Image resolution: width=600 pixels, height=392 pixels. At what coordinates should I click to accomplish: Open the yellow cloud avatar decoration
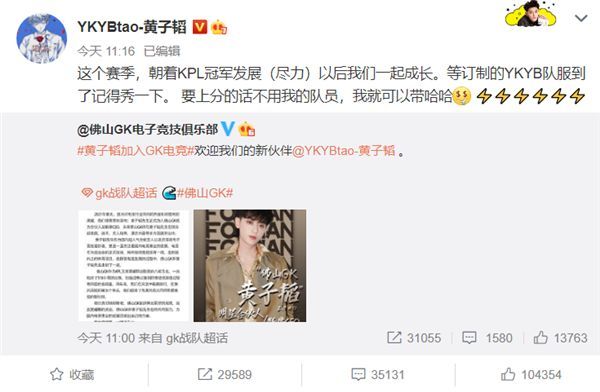point(530,15)
